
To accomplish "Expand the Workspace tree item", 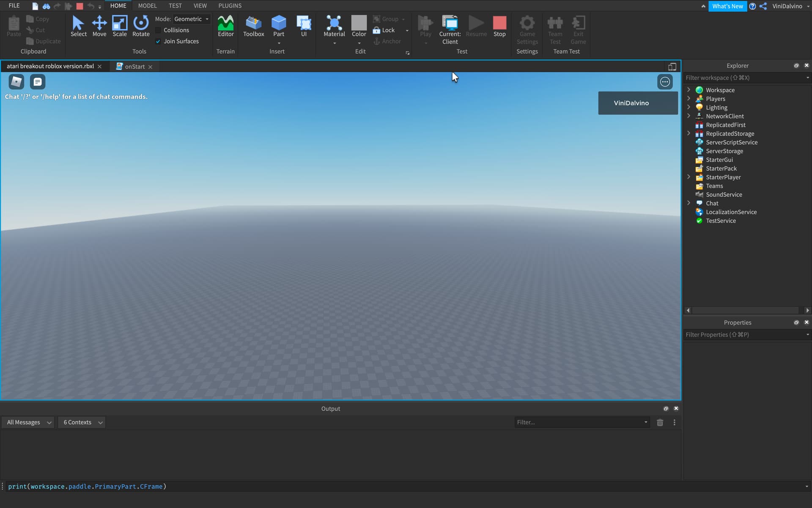I will (x=689, y=90).
